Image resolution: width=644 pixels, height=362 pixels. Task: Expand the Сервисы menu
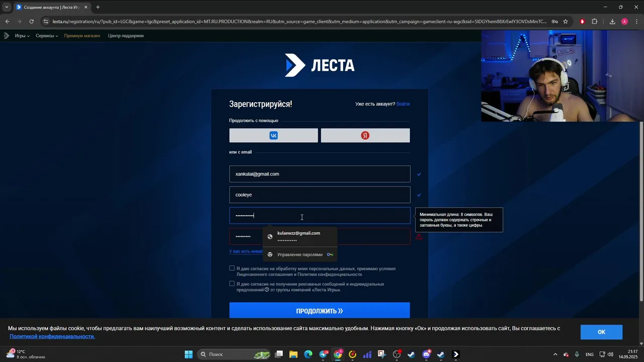pyautogui.click(x=47, y=36)
